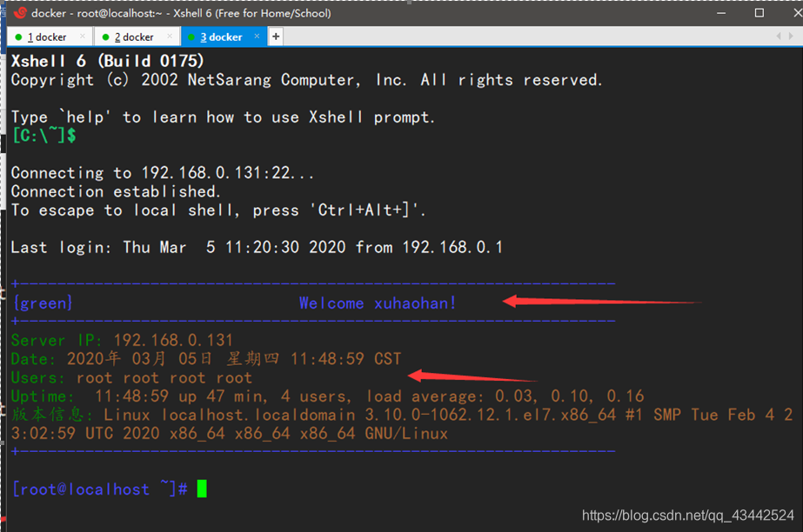803x532 pixels.
Task: Click green status dot on 2 docker tab
Action: 105,37
